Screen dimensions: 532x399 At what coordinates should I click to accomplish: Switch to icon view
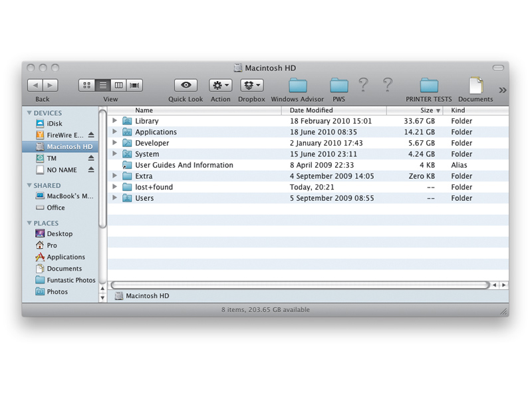87,85
